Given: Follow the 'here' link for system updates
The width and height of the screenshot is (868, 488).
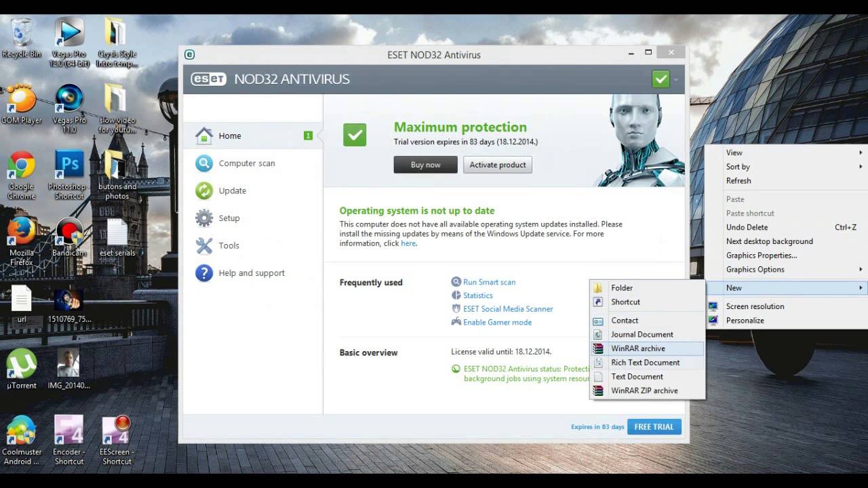Looking at the screenshot, I should [x=408, y=243].
